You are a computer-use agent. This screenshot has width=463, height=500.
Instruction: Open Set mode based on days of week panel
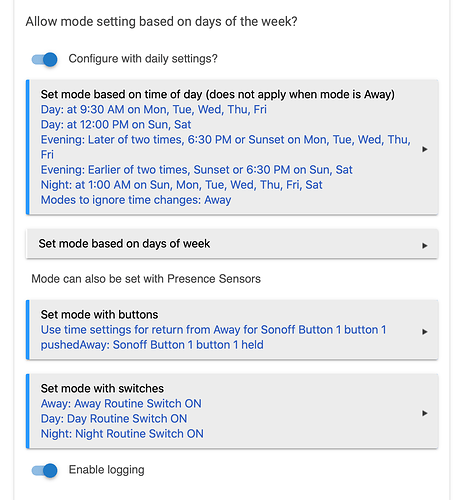232,244
